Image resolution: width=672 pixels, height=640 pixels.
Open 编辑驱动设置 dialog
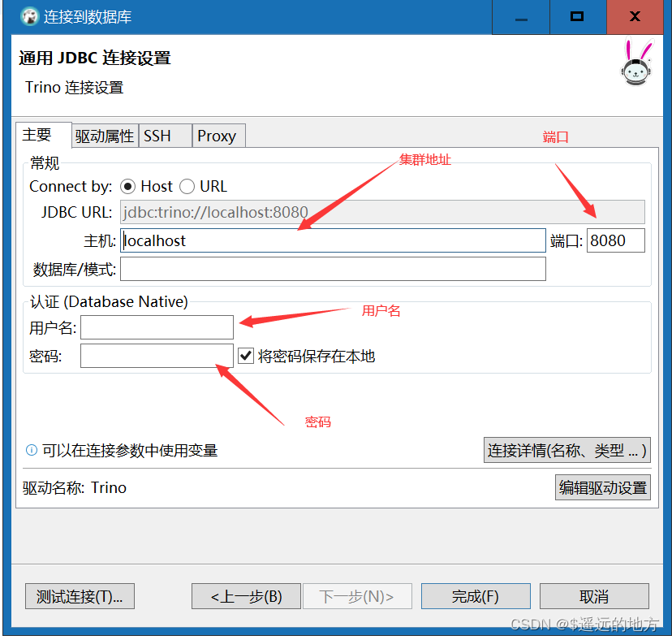pos(602,487)
